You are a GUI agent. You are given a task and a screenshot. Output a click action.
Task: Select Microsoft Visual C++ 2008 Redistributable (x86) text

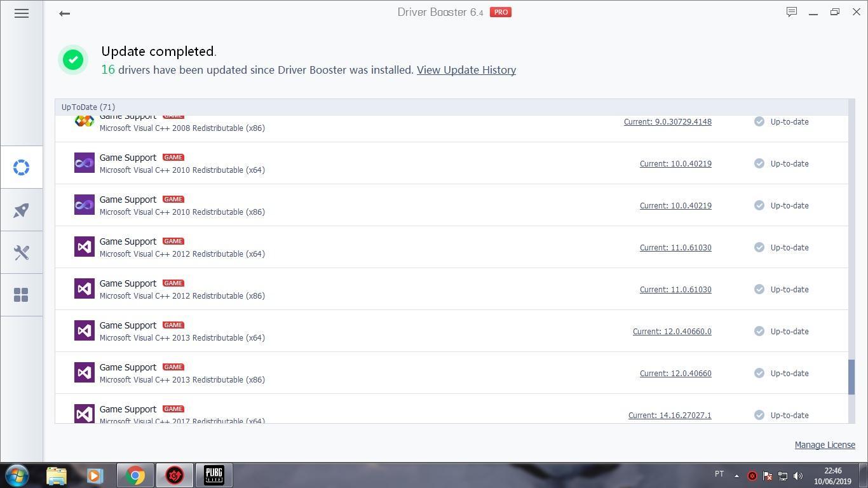(182, 128)
